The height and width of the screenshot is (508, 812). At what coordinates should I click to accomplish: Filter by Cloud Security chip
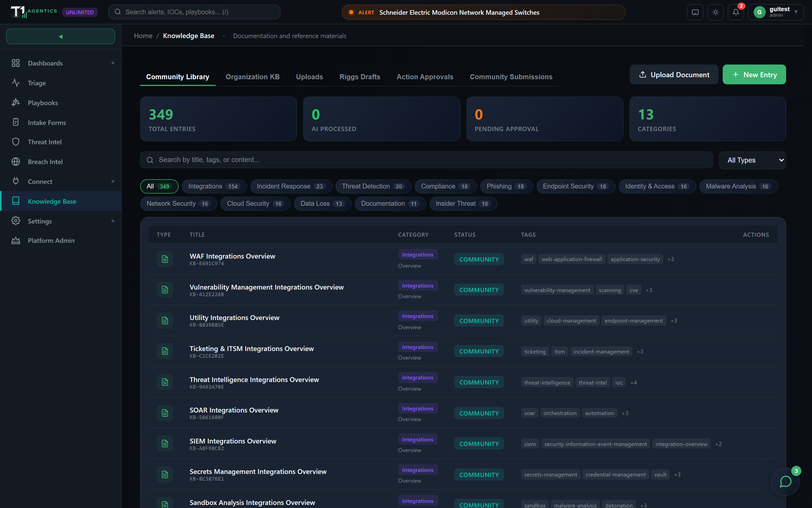point(255,204)
